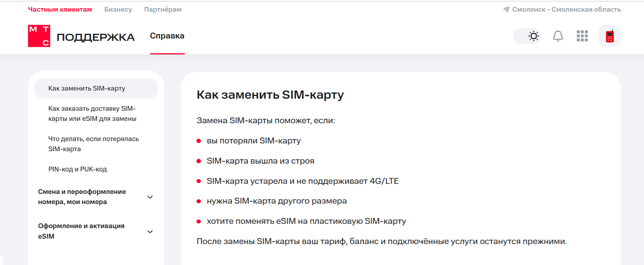Click bullet SIM-карта вышла из строя
The image size is (644, 265).
pos(261,161)
